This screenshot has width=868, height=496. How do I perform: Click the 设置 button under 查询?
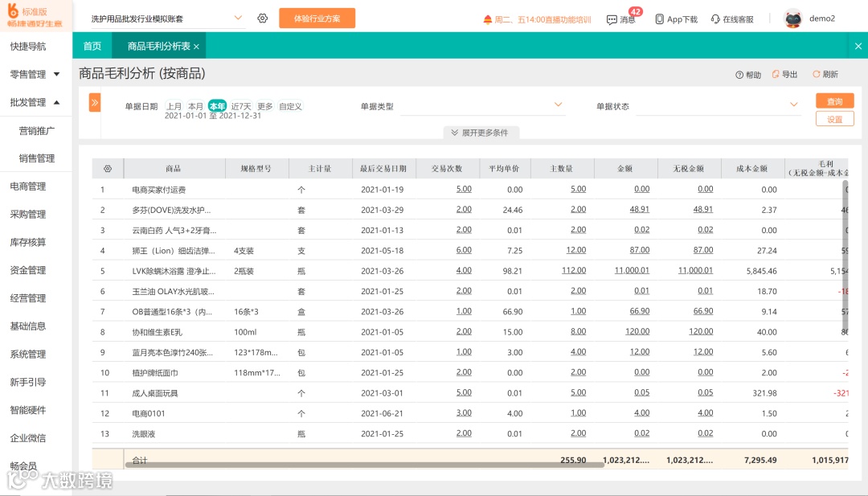click(x=835, y=119)
